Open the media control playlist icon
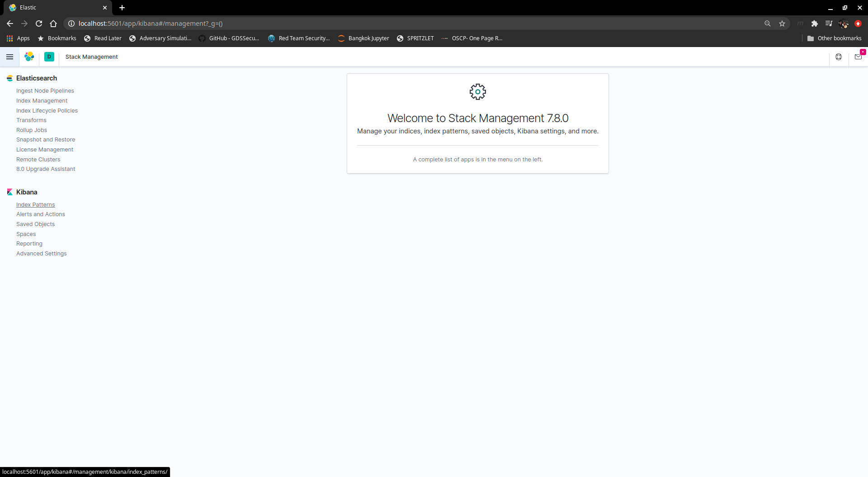 (x=829, y=24)
